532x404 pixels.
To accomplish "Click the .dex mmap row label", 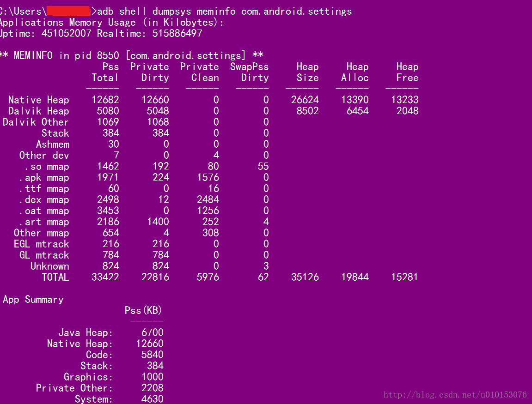I will pos(44,200).
